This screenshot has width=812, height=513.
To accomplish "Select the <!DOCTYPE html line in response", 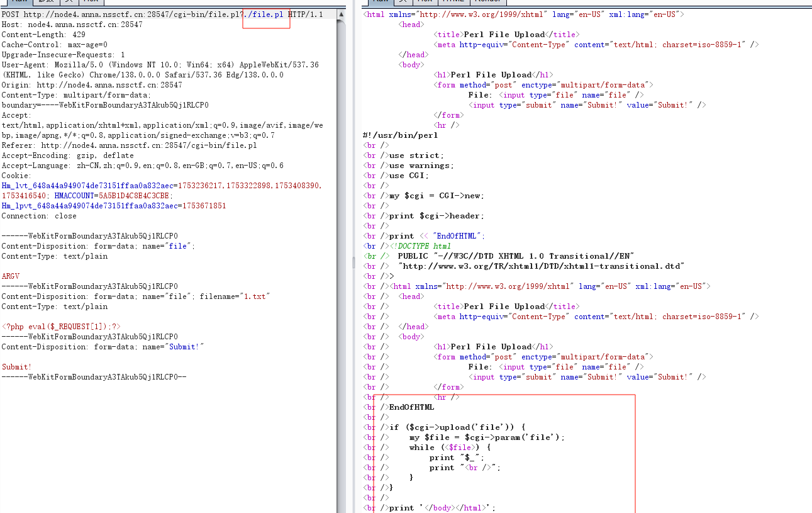I will tap(420, 246).
